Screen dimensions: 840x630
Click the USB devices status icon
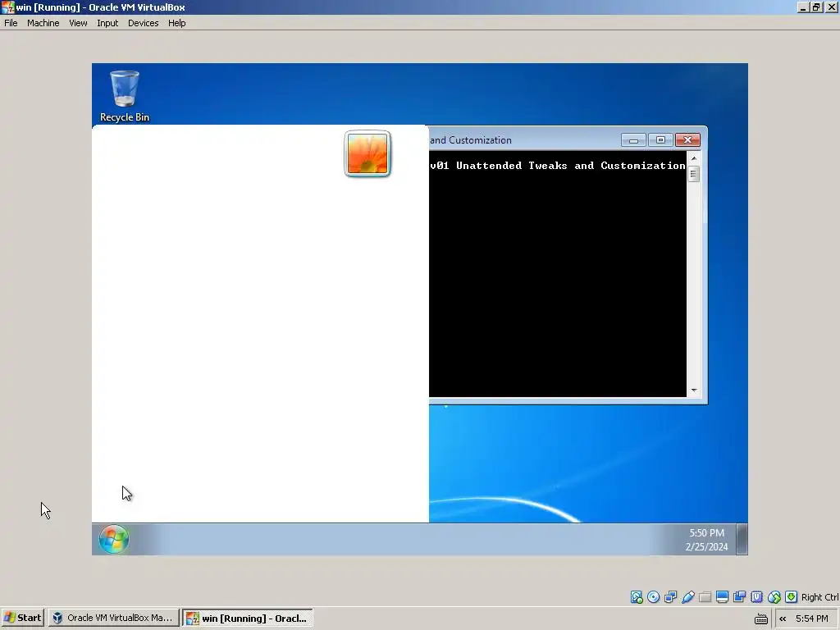pos(688,597)
